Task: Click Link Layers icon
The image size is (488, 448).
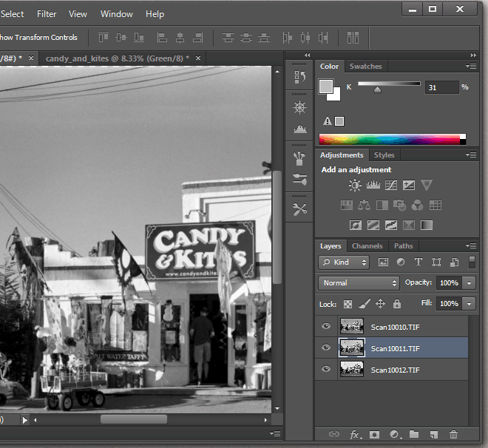Action: [334, 434]
